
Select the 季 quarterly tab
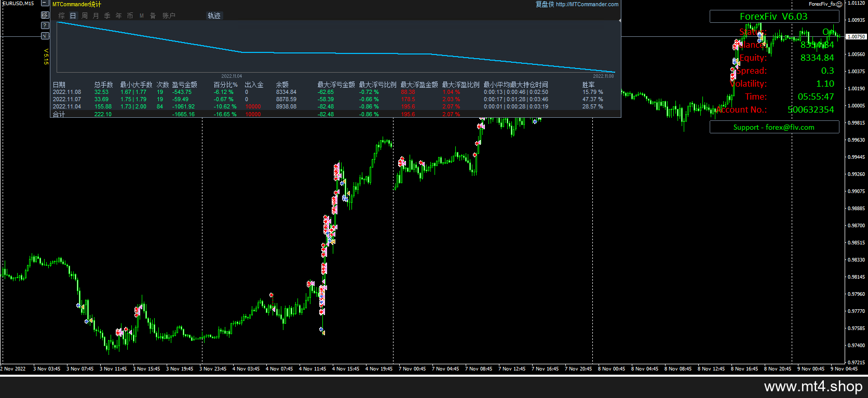pyautogui.click(x=107, y=16)
